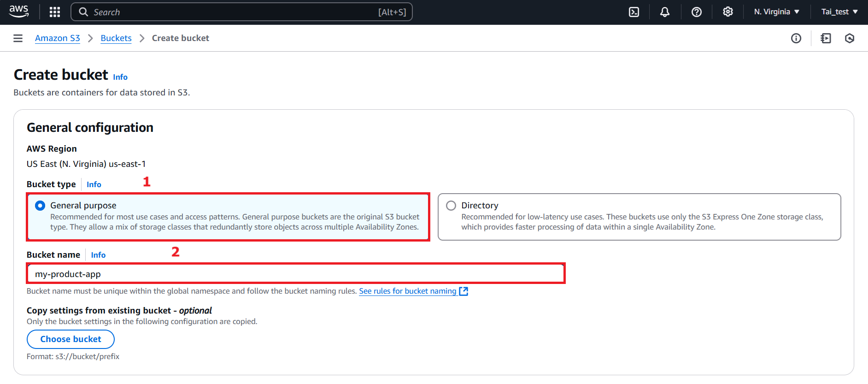Open the CloudShell terminal icon
This screenshot has height=384, width=868.
(634, 12)
